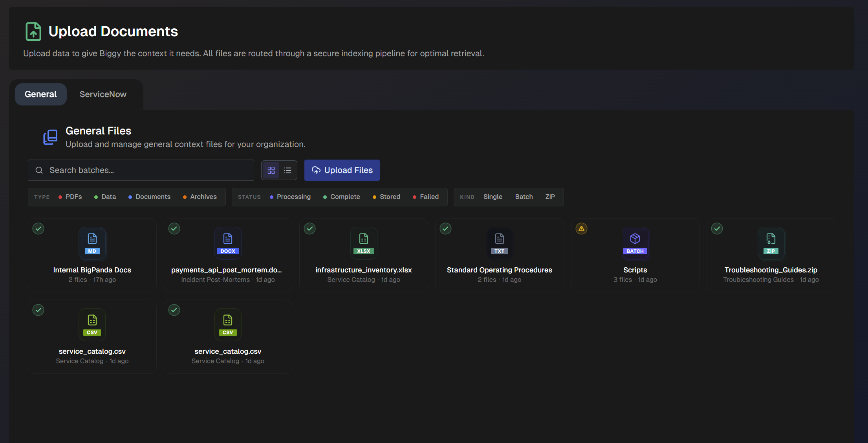
Task: Click the orange dot beside Archives
Action: click(185, 197)
